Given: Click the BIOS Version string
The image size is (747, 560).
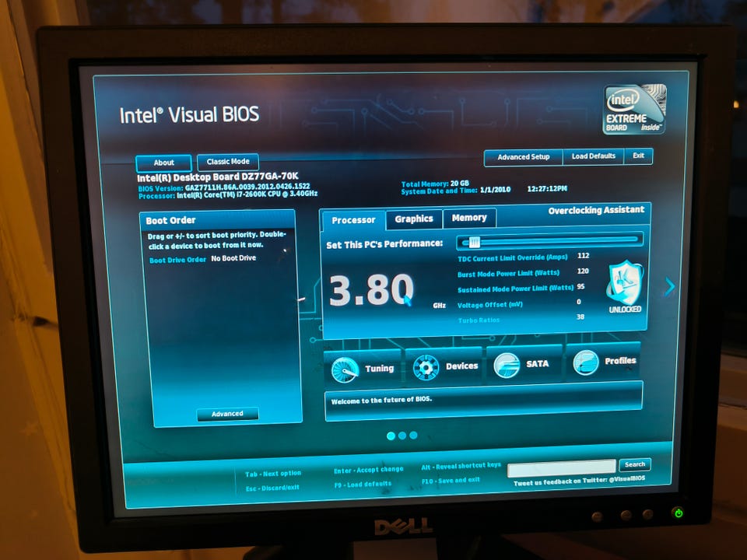Looking at the screenshot, I should [224, 187].
